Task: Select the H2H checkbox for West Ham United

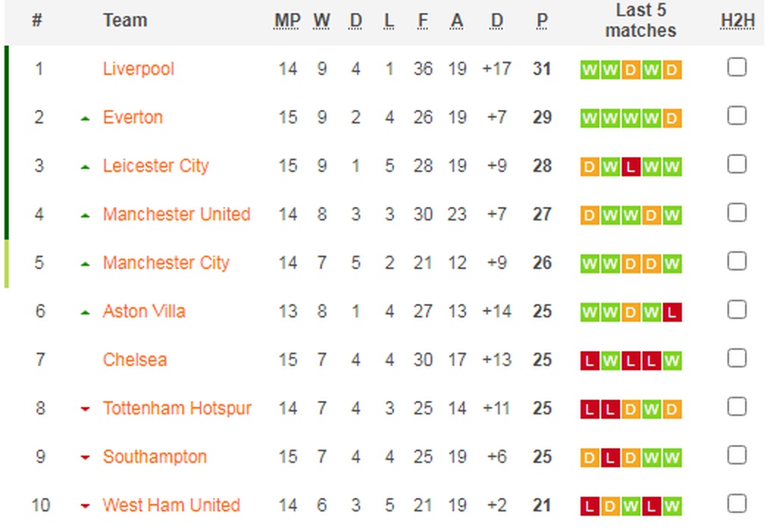Action: pos(737,504)
